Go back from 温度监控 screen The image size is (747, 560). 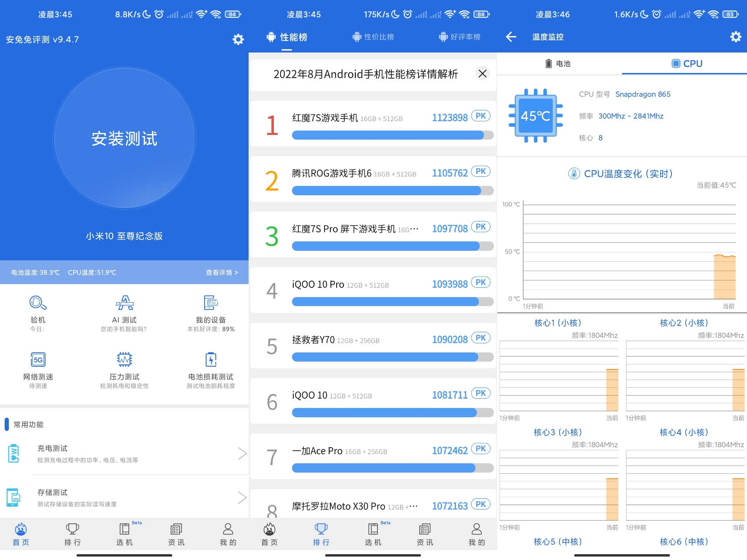[511, 37]
